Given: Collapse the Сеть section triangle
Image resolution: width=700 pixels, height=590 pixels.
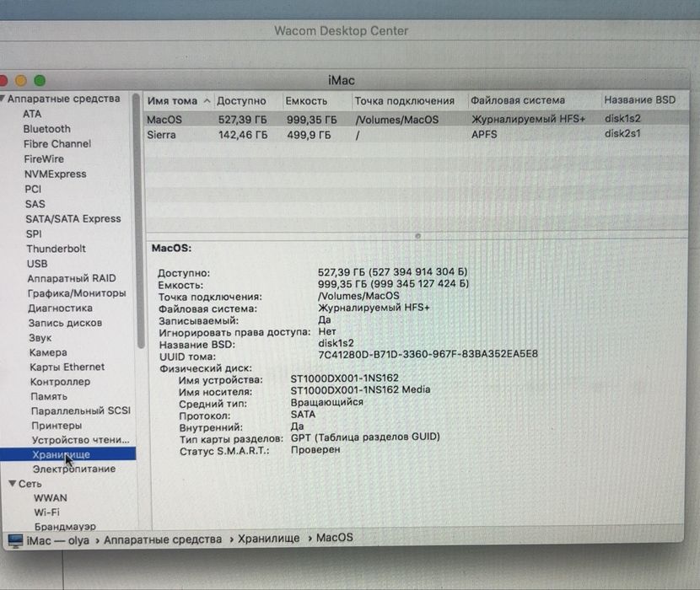Looking at the screenshot, I should click(13, 483).
